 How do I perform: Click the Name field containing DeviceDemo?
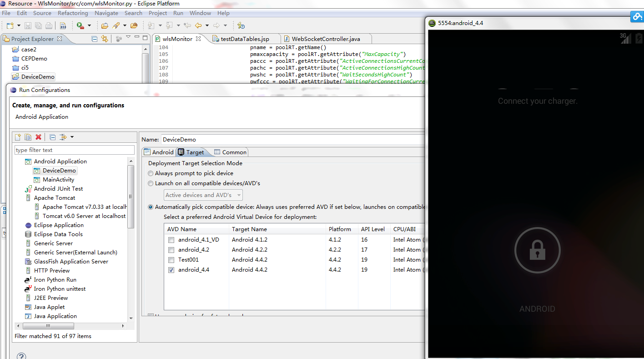click(x=293, y=140)
